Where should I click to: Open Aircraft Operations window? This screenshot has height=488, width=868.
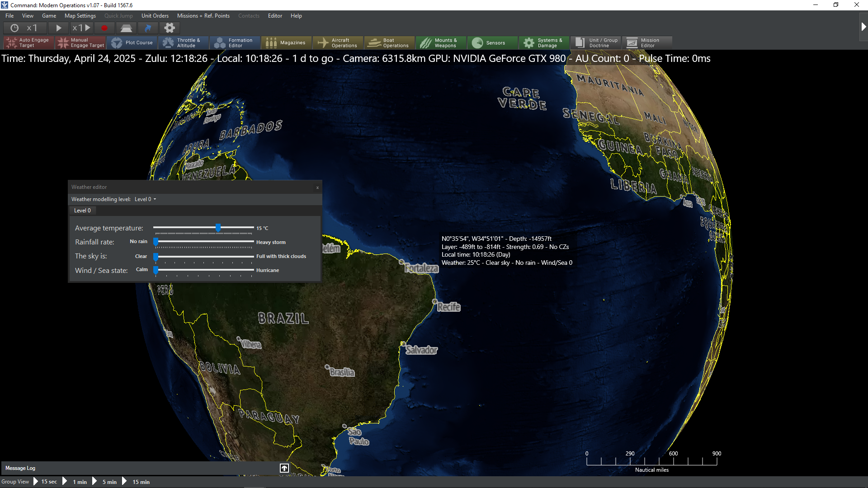click(x=338, y=42)
